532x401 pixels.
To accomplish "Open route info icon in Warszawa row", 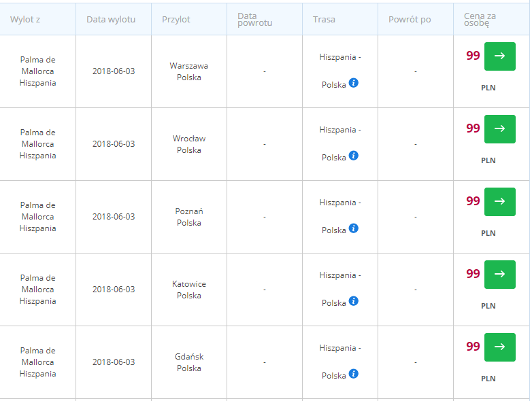I will coord(353,83).
